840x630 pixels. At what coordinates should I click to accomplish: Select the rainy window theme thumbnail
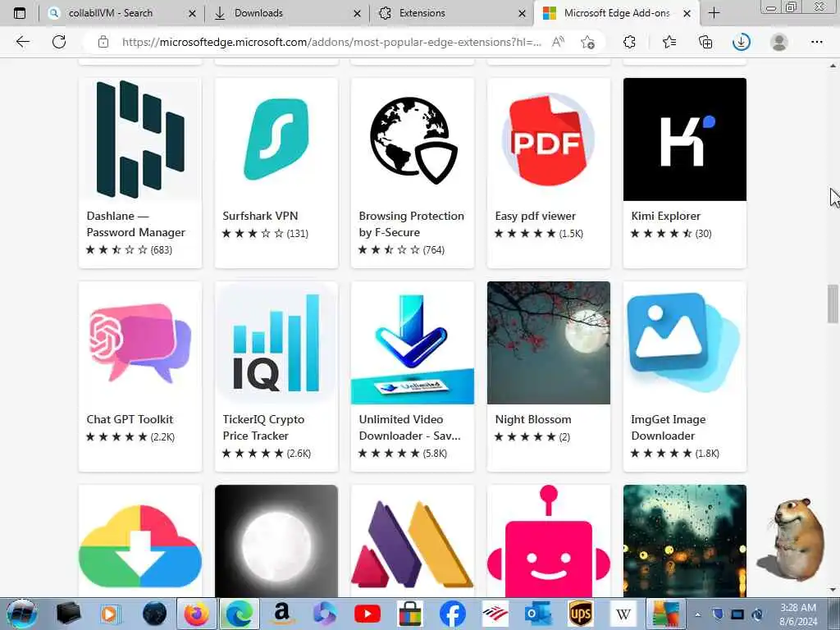(685, 541)
